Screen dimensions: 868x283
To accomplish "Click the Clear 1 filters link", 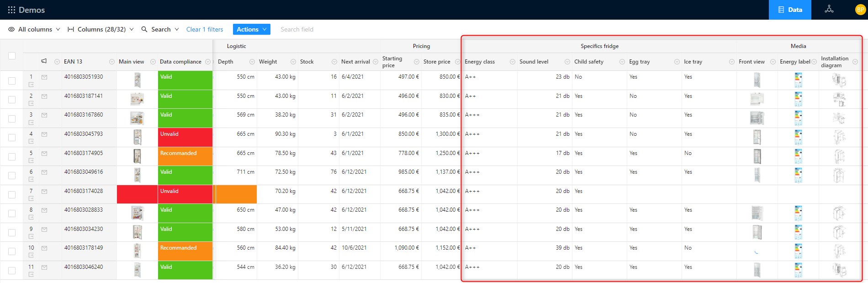I will point(205,29).
